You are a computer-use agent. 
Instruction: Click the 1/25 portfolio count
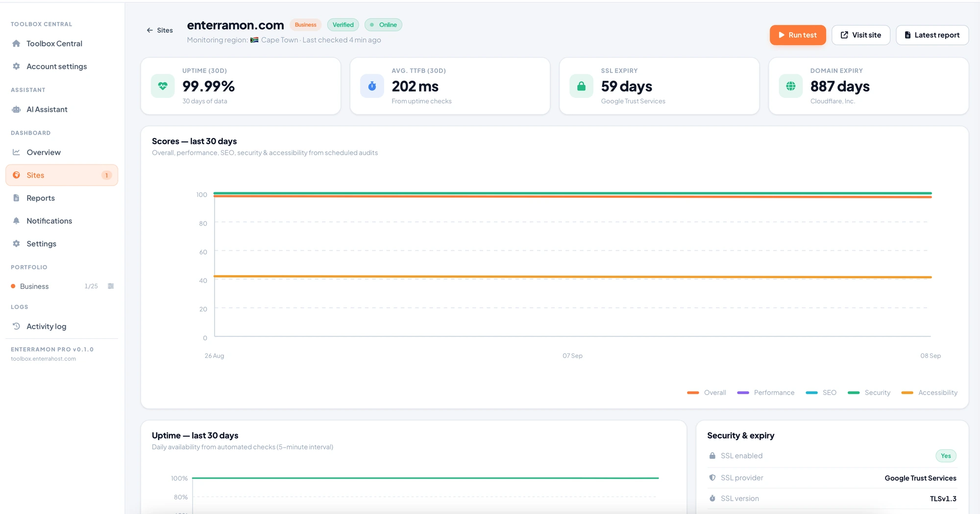click(x=91, y=286)
